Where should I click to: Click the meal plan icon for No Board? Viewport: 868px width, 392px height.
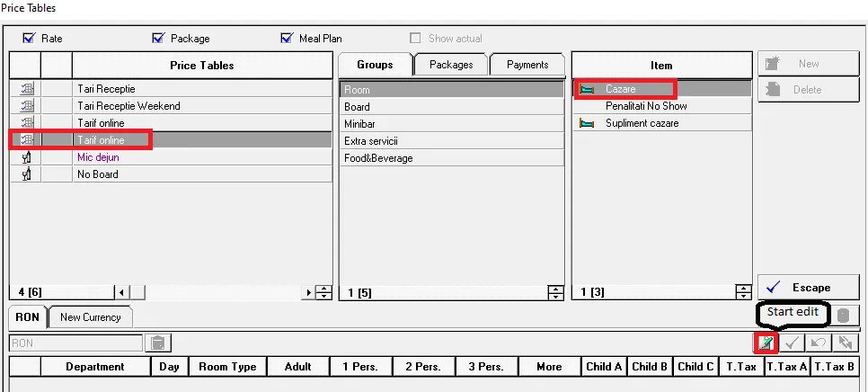[26, 174]
